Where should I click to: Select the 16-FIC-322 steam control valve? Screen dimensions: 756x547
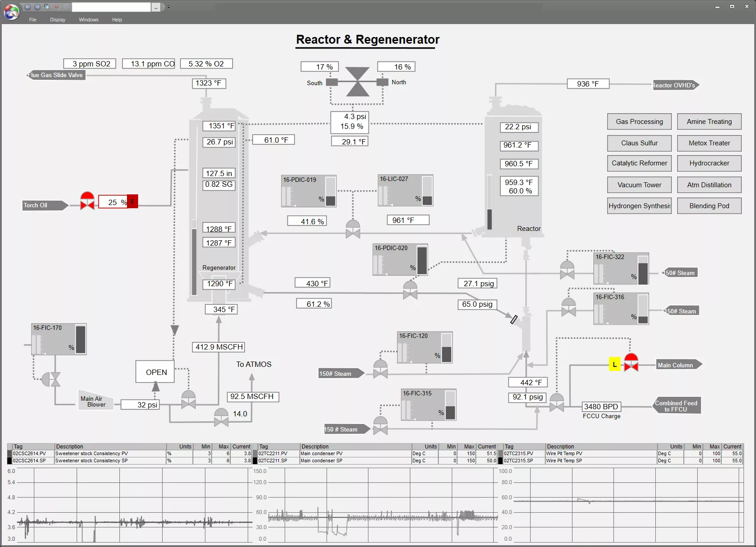[x=567, y=270]
